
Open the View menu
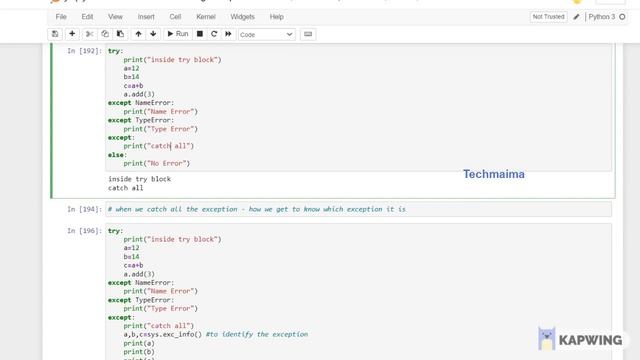[115, 17]
